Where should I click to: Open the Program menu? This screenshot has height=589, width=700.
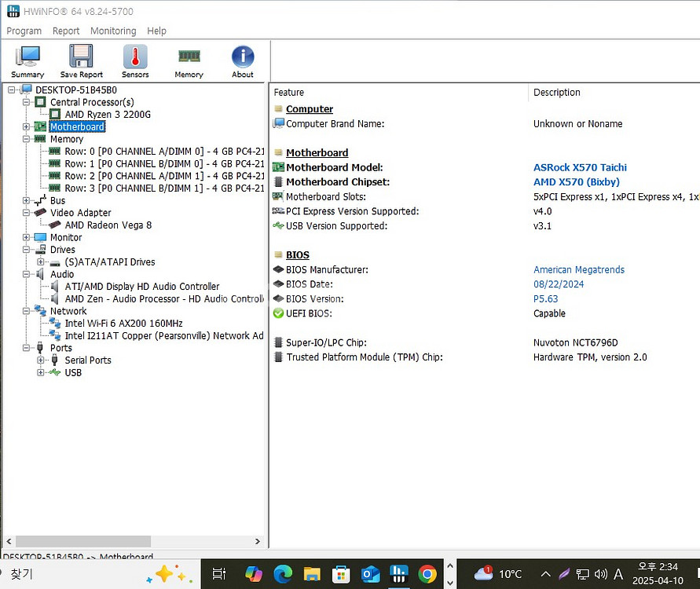[x=24, y=31]
